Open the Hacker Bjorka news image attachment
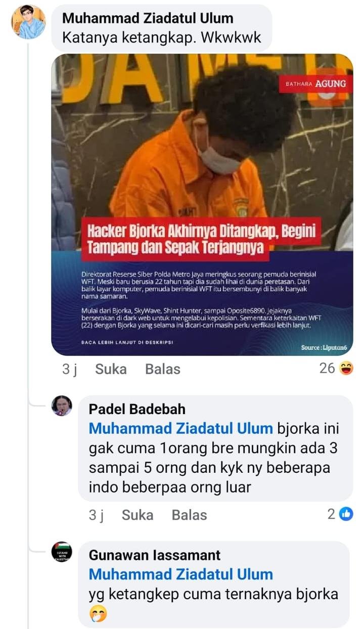This screenshot has width=364, height=629. point(202,205)
